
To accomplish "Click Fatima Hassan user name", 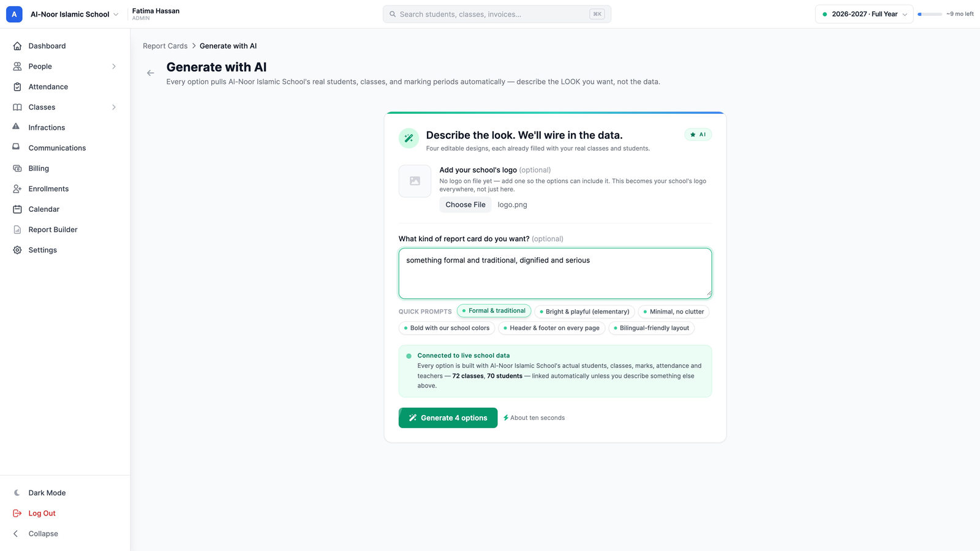I will (x=156, y=11).
